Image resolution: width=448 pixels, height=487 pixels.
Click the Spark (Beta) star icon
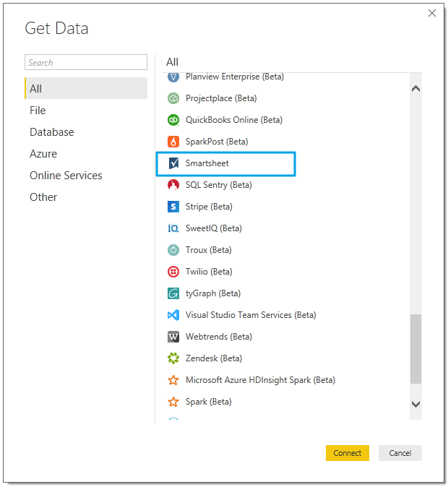coord(173,402)
